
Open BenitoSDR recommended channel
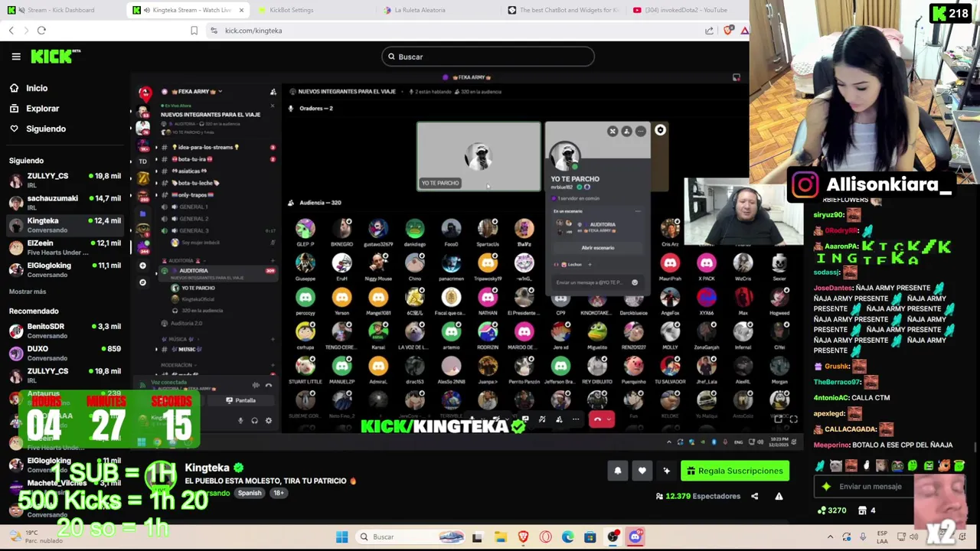tap(65, 331)
